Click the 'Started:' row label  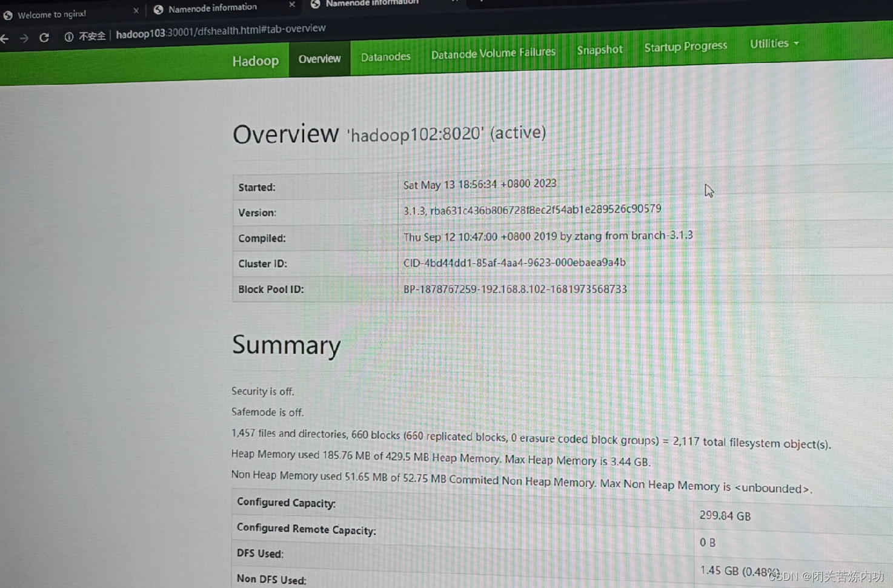click(257, 188)
